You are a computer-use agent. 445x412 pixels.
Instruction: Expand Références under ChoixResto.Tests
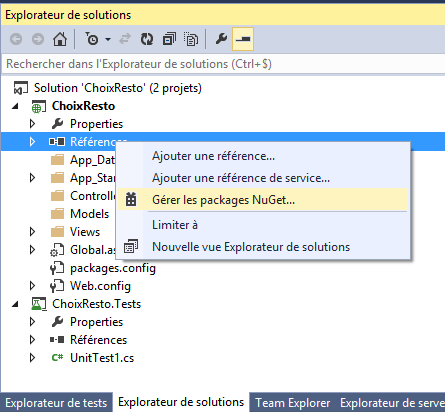pos(32,340)
